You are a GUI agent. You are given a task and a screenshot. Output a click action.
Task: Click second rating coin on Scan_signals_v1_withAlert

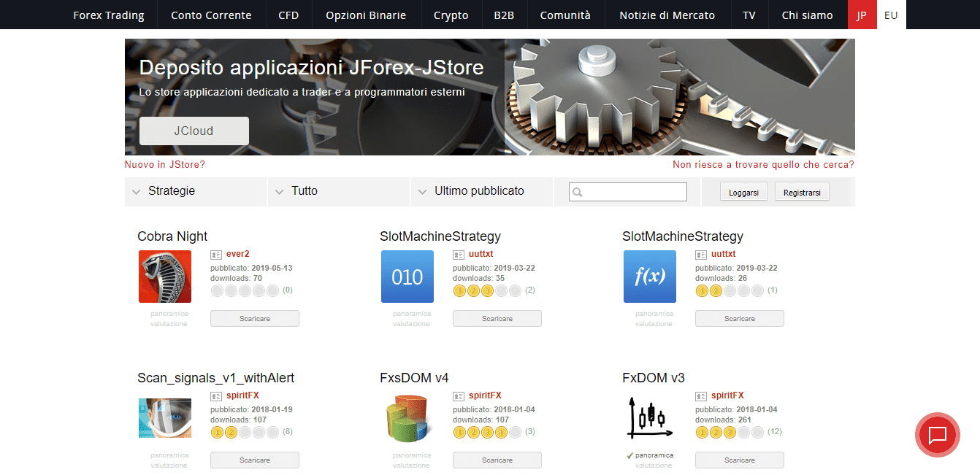[231, 433]
